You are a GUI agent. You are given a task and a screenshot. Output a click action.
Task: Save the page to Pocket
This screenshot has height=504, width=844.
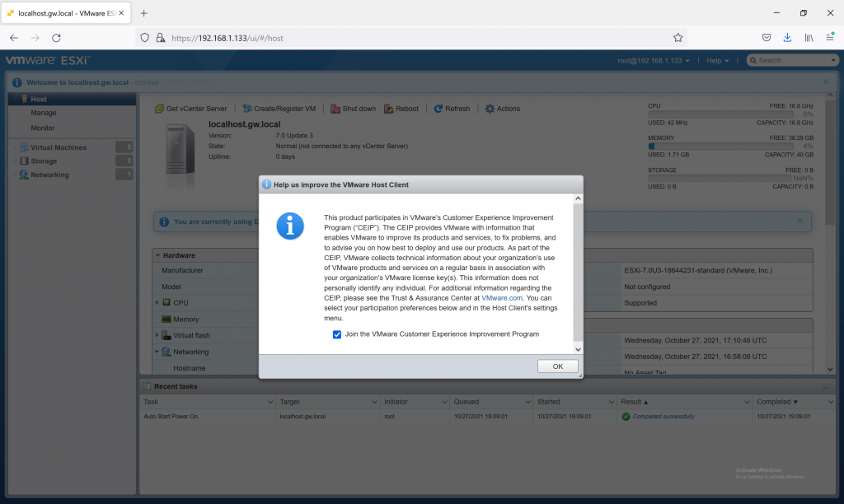tap(767, 38)
